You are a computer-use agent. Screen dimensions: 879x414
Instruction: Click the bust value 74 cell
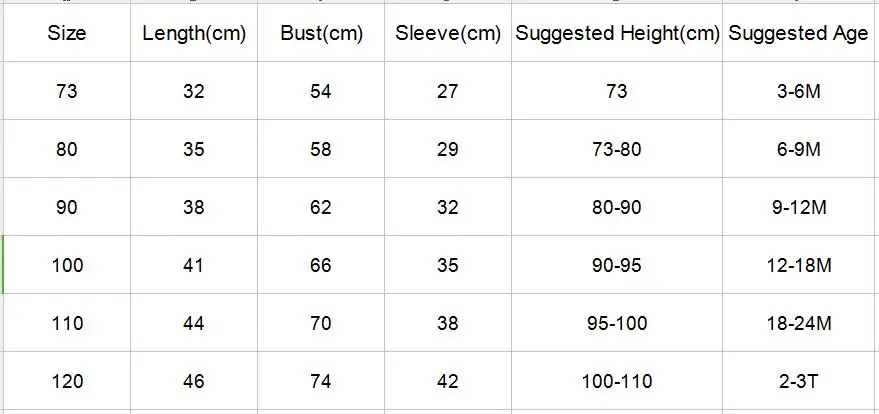321,382
